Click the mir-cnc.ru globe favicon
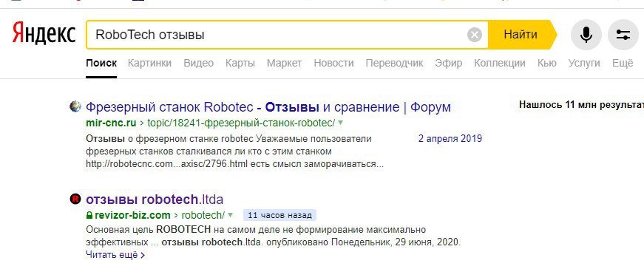Screen dimensions: 644x269 (75, 106)
